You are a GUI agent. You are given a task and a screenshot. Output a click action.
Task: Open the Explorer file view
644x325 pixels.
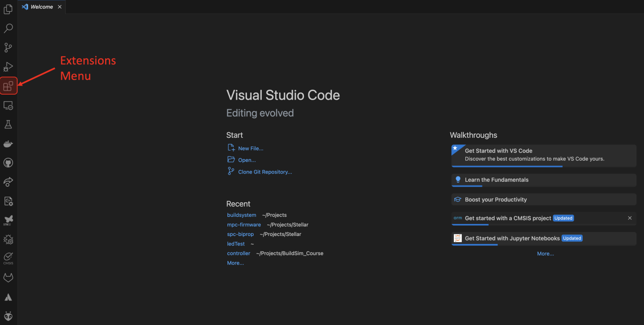point(8,9)
